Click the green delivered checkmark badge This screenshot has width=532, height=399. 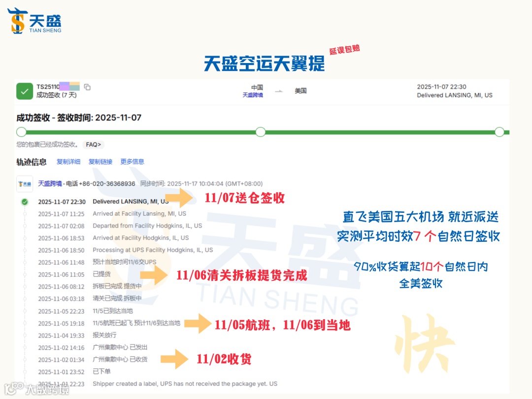pyautogui.click(x=25, y=91)
